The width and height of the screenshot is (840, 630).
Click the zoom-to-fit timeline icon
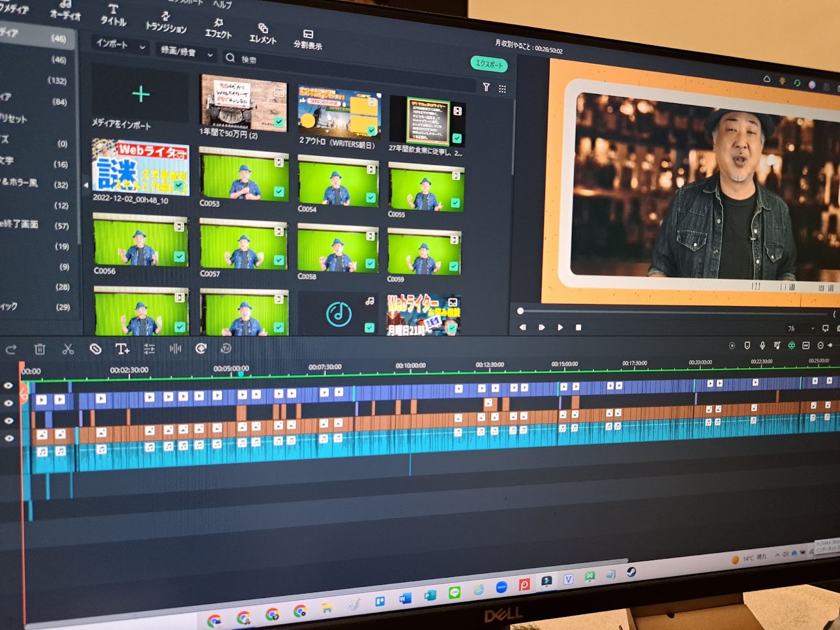tap(806, 345)
